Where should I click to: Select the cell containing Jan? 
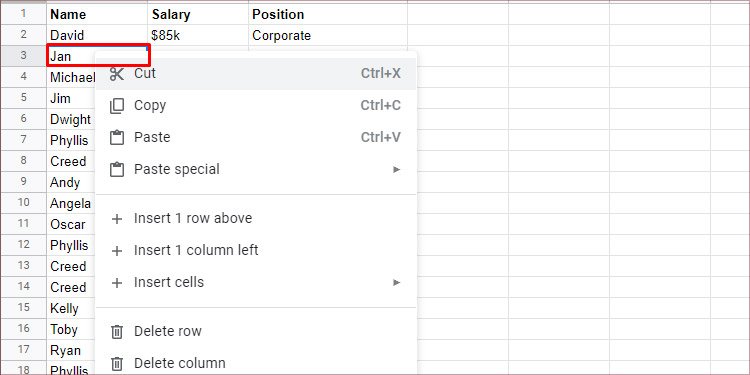[x=99, y=55]
